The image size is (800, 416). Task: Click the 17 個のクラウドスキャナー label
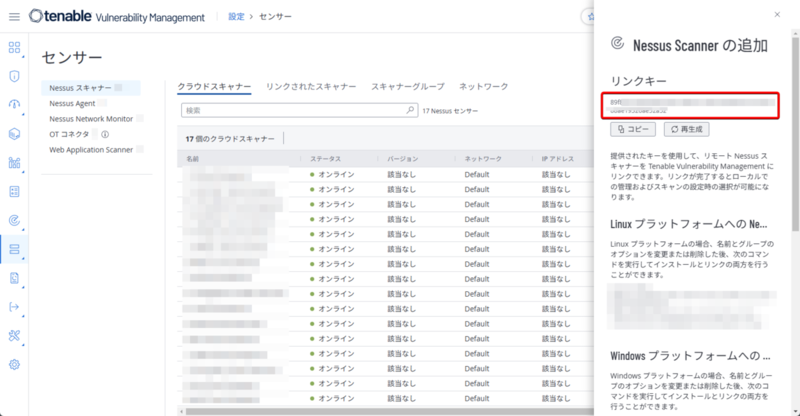(x=230, y=139)
